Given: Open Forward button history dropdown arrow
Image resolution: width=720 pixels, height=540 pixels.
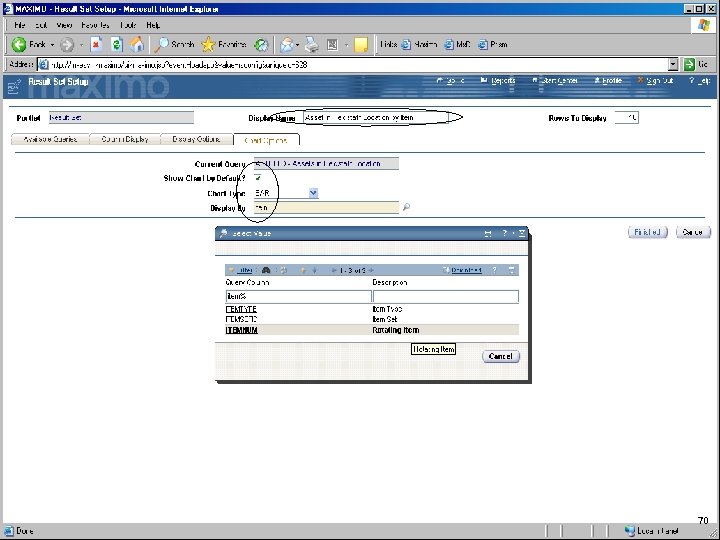Looking at the screenshot, I should 81,45.
